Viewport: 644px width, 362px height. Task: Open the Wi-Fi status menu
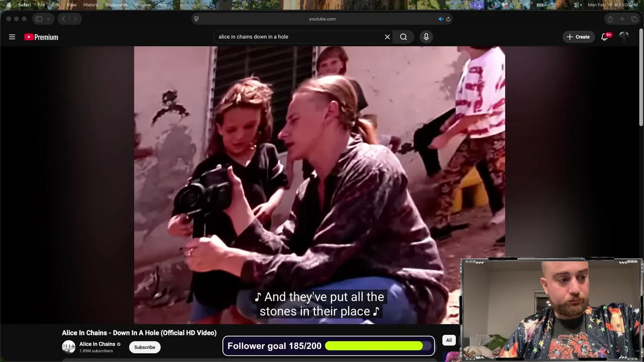coord(553,5)
